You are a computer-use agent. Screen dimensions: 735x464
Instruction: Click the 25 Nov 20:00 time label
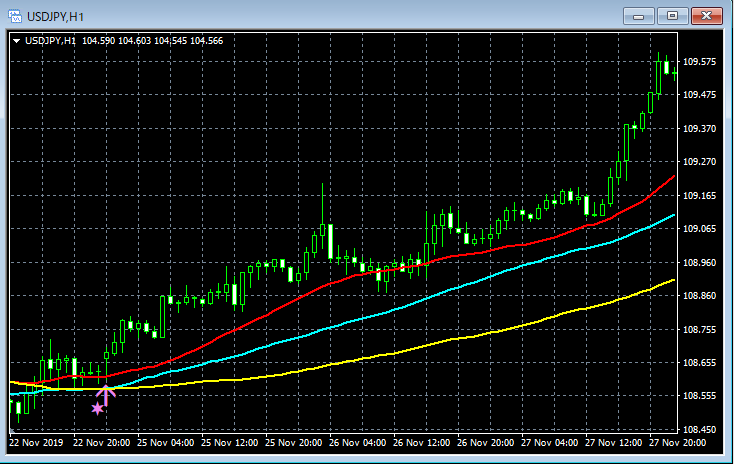coord(293,443)
